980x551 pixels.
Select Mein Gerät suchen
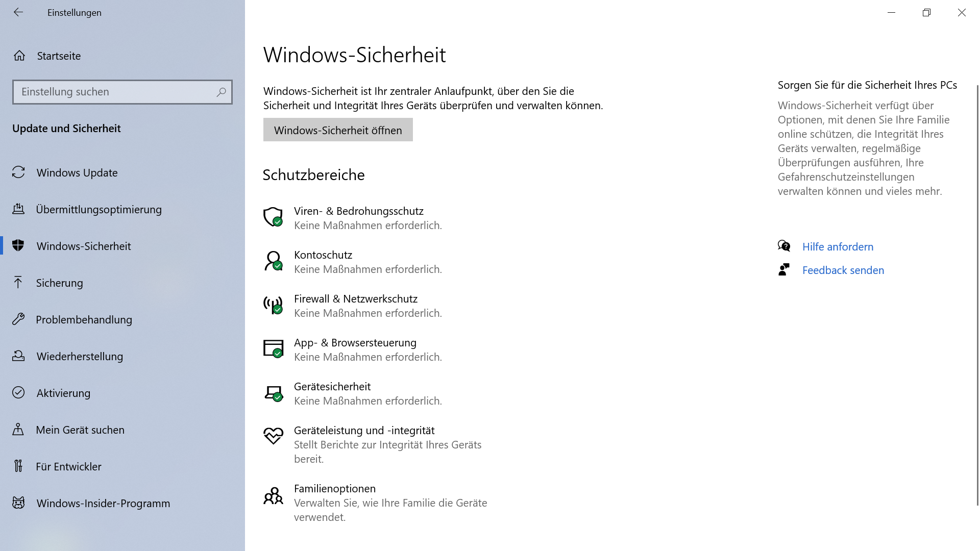coord(122,430)
